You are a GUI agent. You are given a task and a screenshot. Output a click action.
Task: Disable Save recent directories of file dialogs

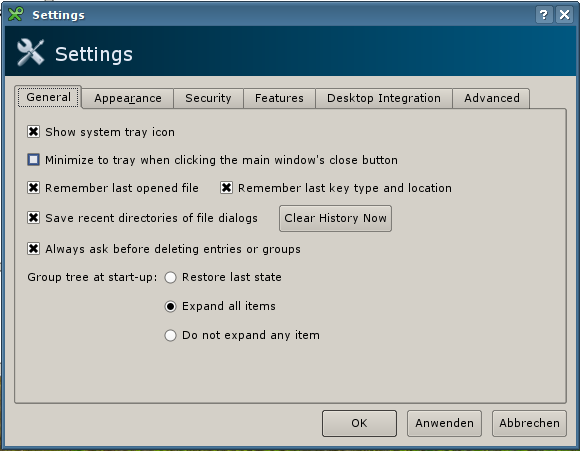[x=33, y=218]
